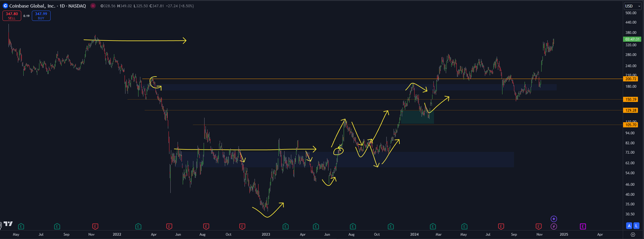Click the 500.00 price axis label
Viewport: 644px width, 239px height.
coord(631,13)
